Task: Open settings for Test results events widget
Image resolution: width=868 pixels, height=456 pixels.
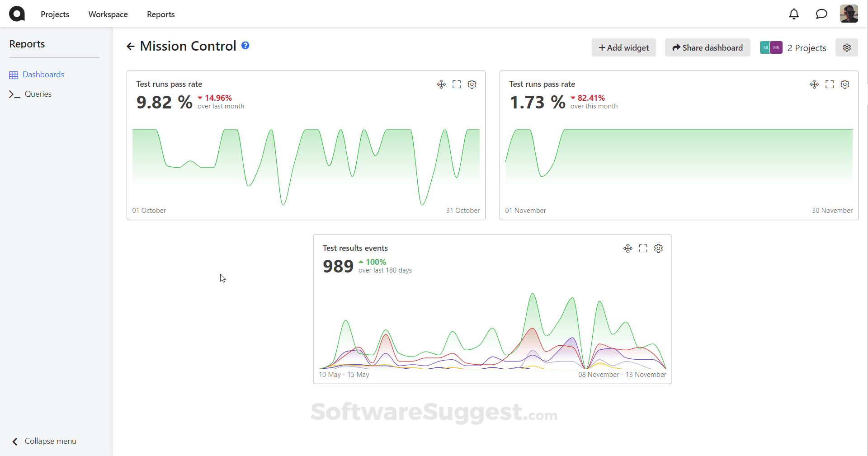Action: point(659,248)
